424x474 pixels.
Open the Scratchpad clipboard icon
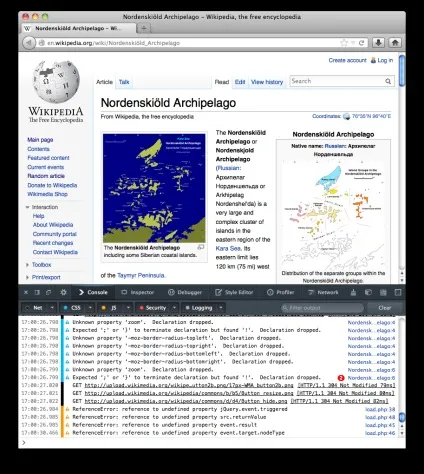[x=383, y=292]
